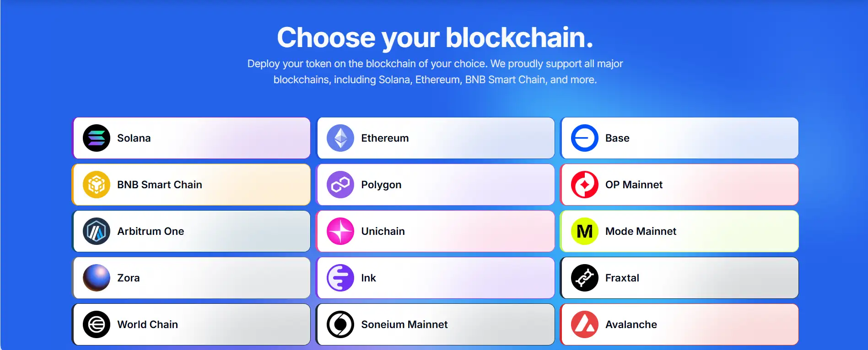868x350 pixels.
Task: Click the Fraxtal black logo icon
Action: pyautogui.click(x=584, y=278)
